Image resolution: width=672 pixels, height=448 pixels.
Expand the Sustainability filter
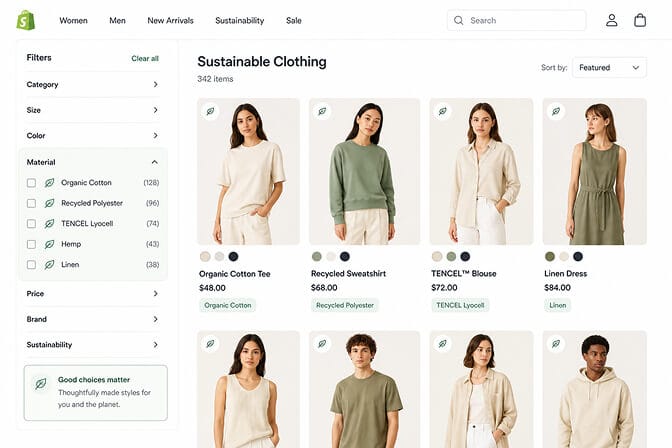93,345
